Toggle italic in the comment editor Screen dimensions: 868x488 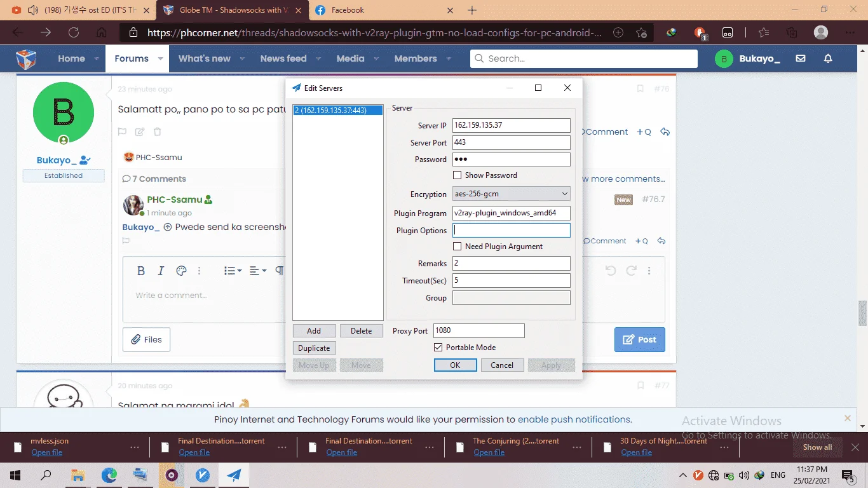161,271
